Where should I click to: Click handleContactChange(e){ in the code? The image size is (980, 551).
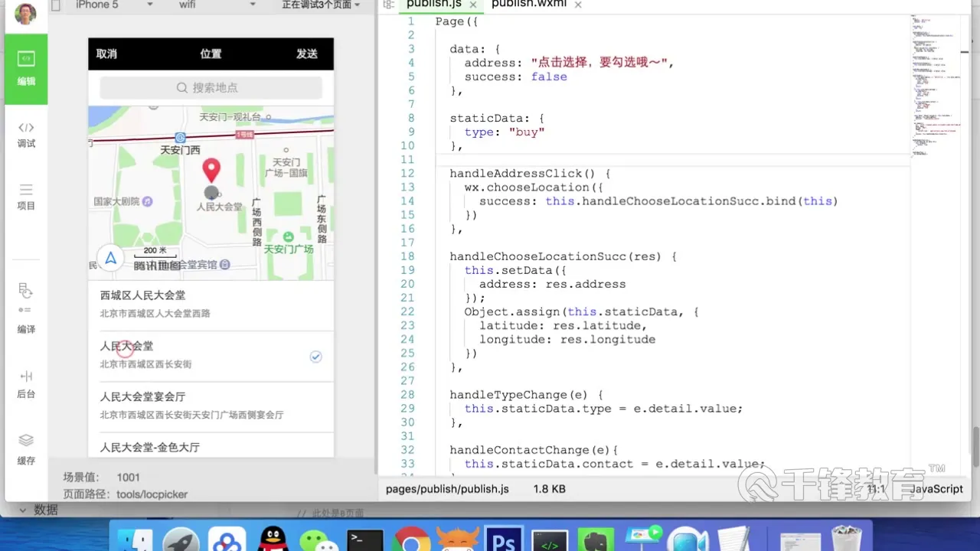(534, 450)
